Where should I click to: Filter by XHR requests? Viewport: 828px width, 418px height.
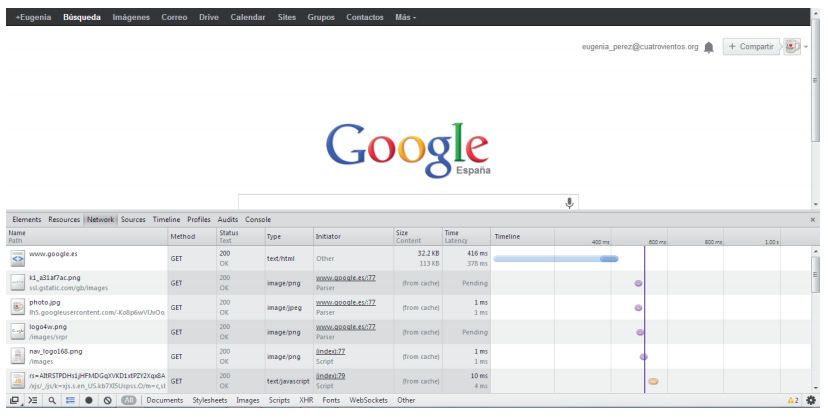pyautogui.click(x=306, y=401)
